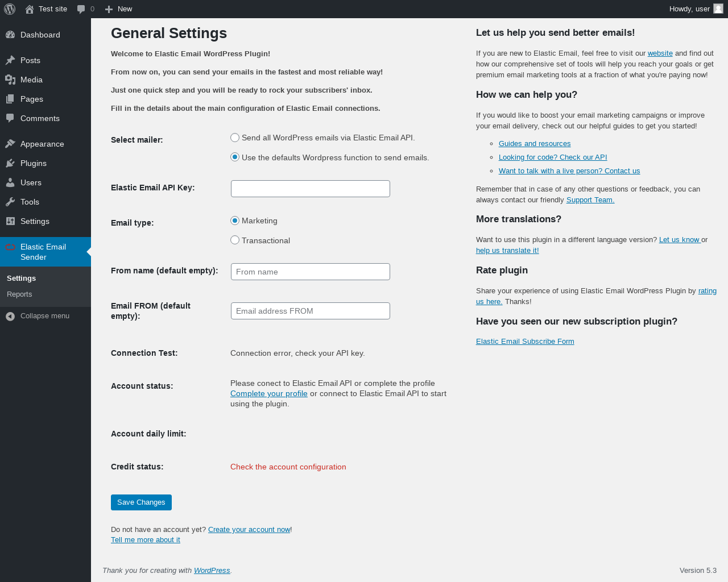
Task: Open the New content menu
Action: 119,9
